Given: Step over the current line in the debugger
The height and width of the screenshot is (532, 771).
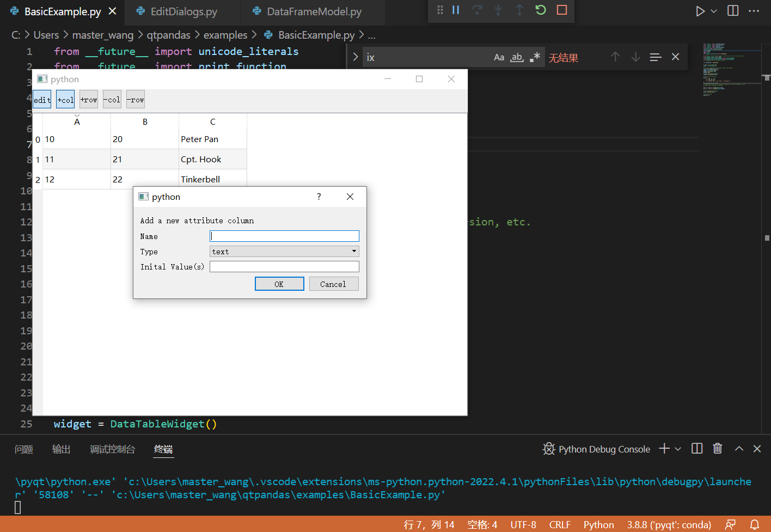Looking at the screenshot, I should [477, 9].
